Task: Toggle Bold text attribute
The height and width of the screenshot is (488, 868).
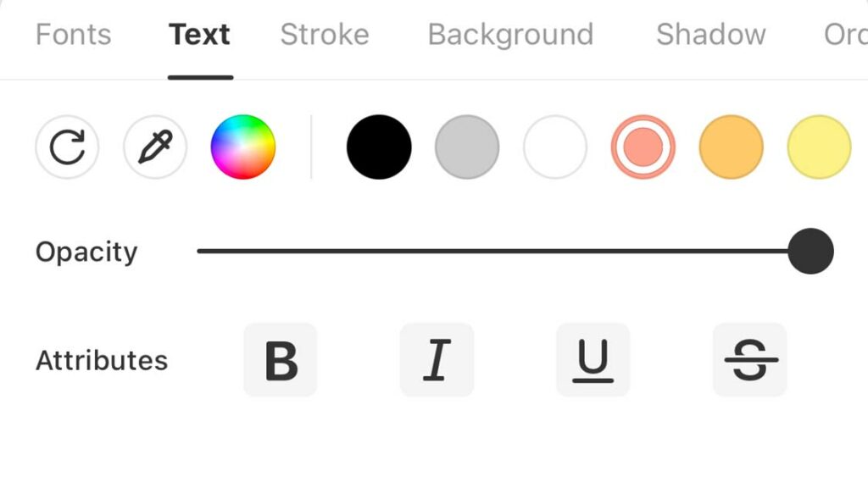Action: (x=281, y=360)
